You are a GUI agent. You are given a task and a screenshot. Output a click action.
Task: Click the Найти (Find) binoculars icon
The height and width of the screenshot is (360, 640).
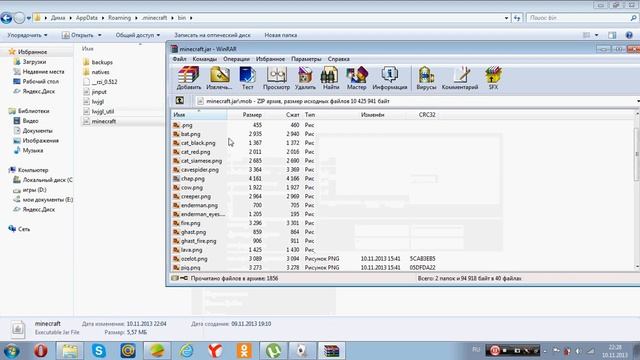(x=330, y=78)
